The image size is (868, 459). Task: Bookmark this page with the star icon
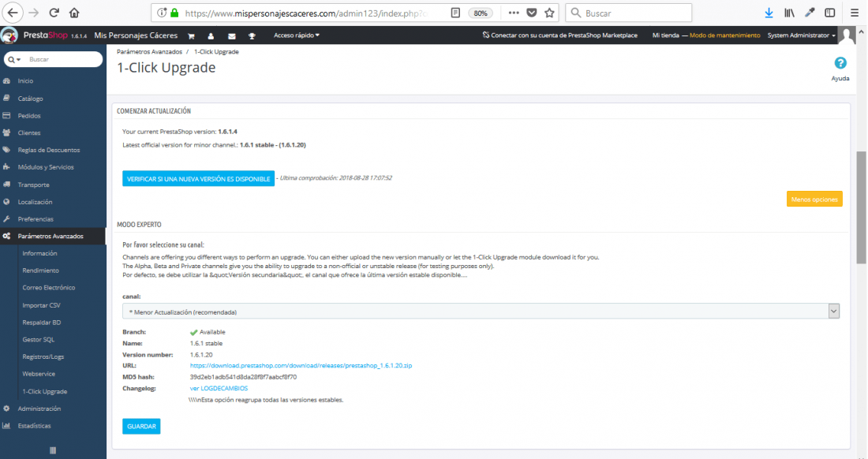click(549, 13)
